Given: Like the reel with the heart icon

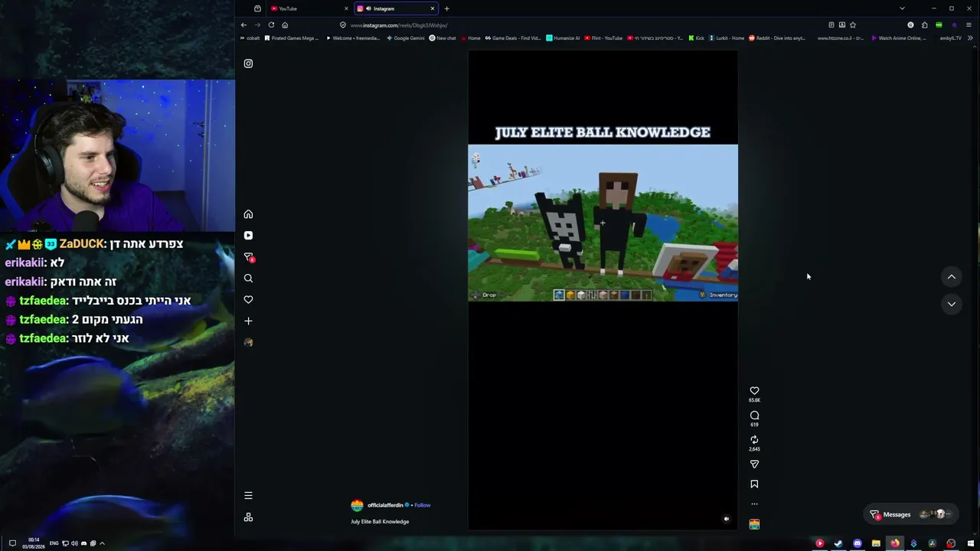Looking at the screenshot, I should (x=754, y=390).
